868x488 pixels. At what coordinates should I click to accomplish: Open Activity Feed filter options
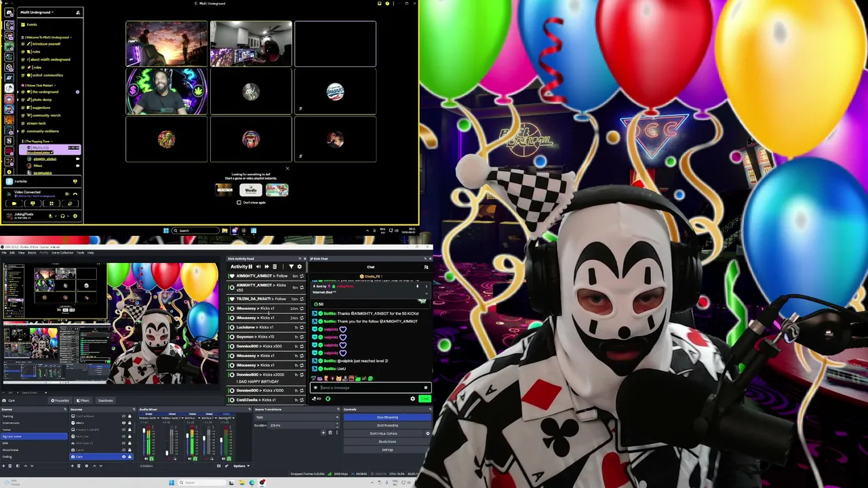291,266
